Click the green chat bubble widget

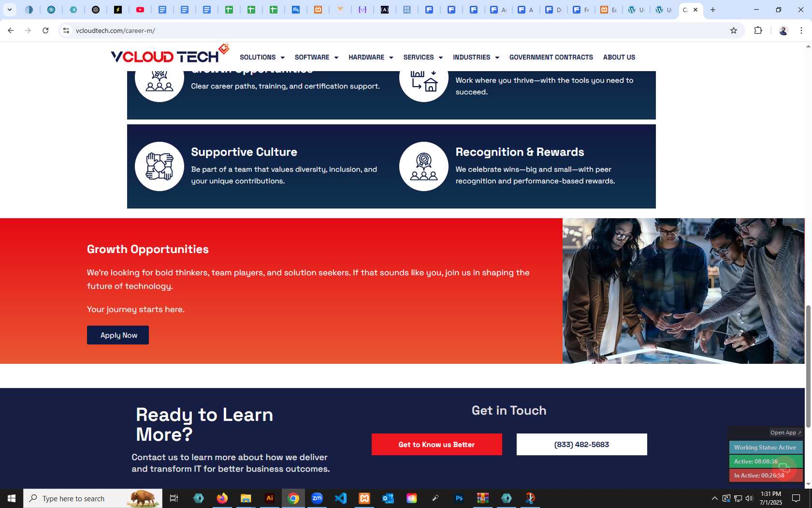click(784, 468)
